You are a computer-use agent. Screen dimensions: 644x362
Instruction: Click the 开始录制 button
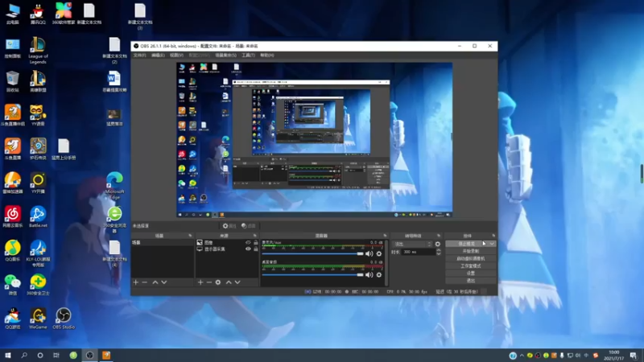[x=470, y=250]
